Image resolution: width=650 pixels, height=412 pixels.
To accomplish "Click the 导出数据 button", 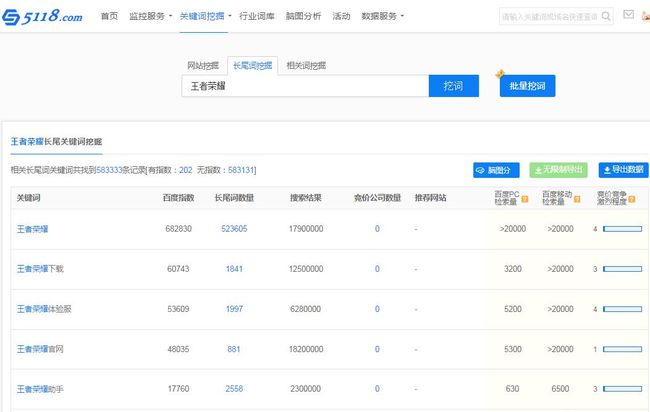I will pos(623,170).
